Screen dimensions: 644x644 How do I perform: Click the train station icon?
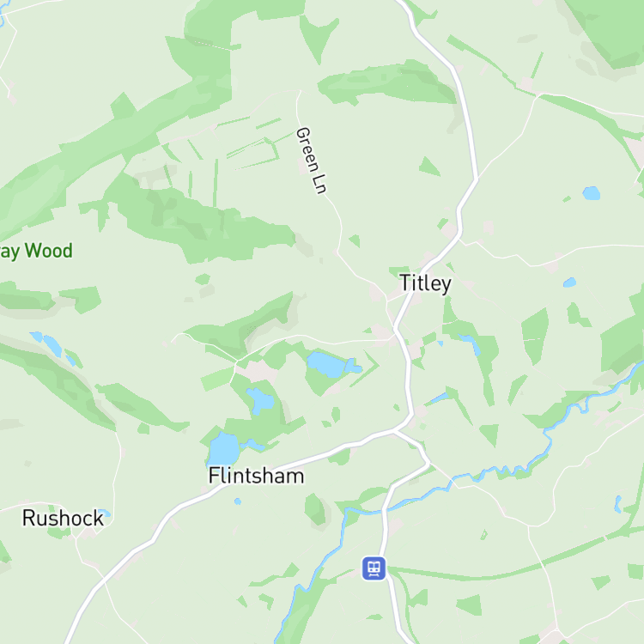pos(374,568)
